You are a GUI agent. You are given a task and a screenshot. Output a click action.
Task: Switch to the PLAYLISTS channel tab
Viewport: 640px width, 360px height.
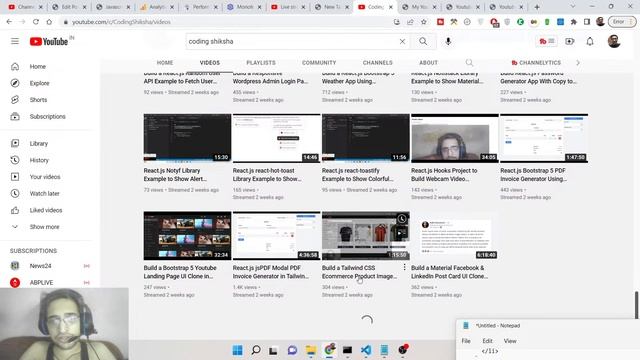(261, 63)
